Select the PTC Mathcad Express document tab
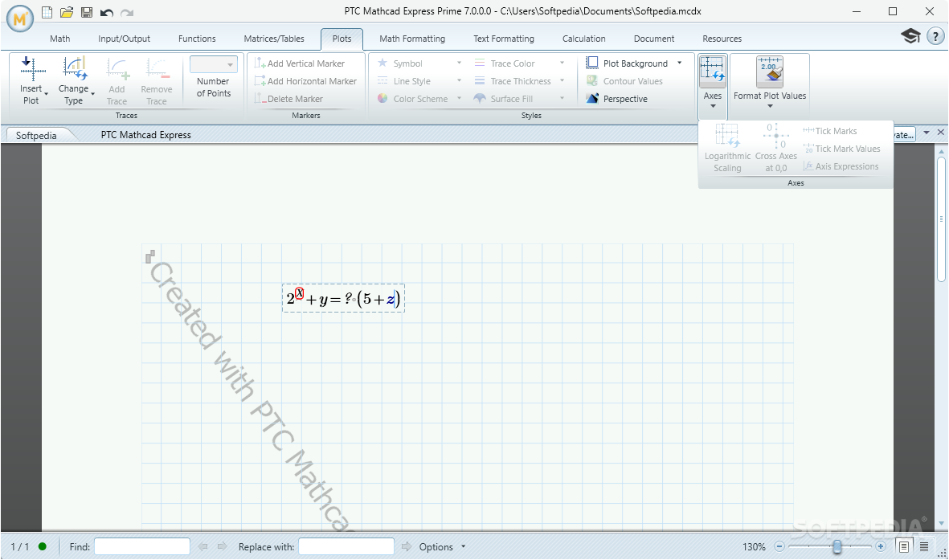Viewport: 949px width, 560px height. (x=146, y=135)
